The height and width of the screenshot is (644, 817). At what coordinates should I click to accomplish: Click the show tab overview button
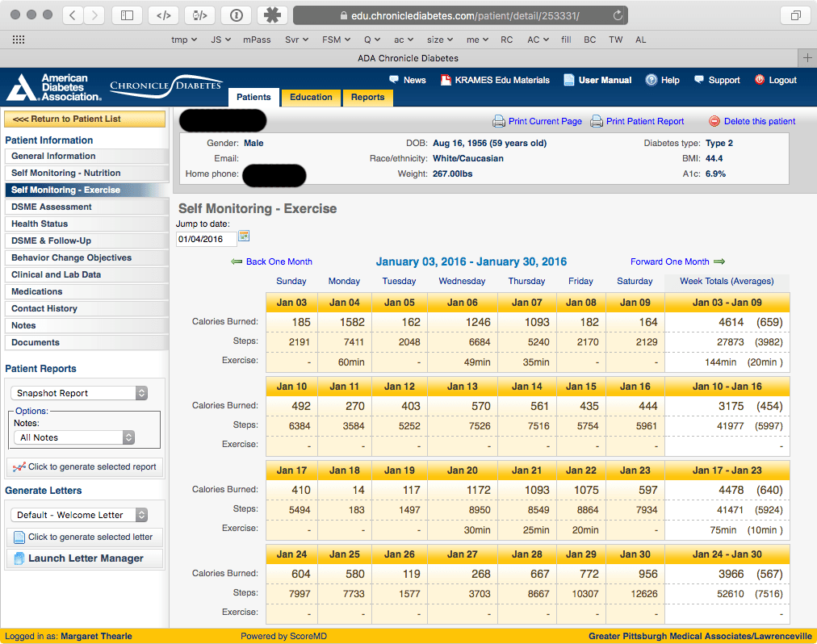(x=795, y=15)
